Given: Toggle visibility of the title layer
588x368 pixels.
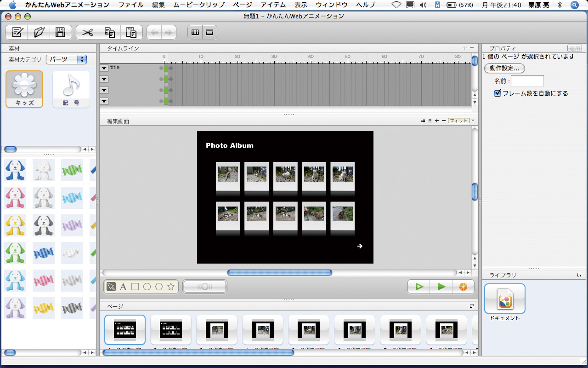Looking at the screenshot, I should pyautogui.click(x=104, y=68).
